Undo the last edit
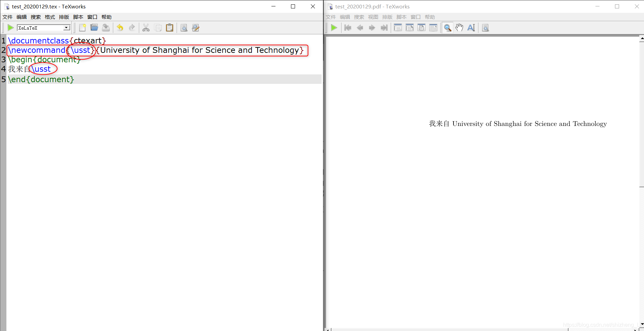Viewport: 644px width, 331px height. click(x=120, y=28)
